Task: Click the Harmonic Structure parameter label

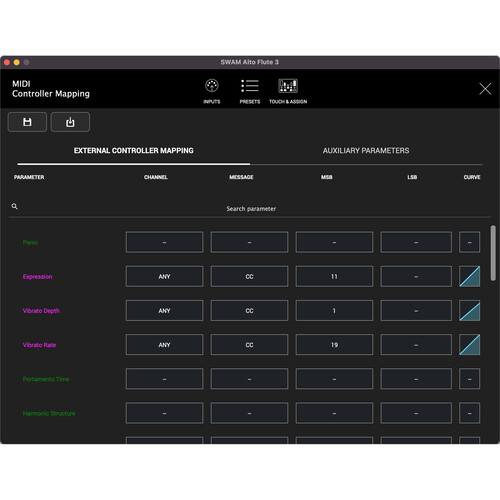Action: pyautogui.click(x=49, y=413)
